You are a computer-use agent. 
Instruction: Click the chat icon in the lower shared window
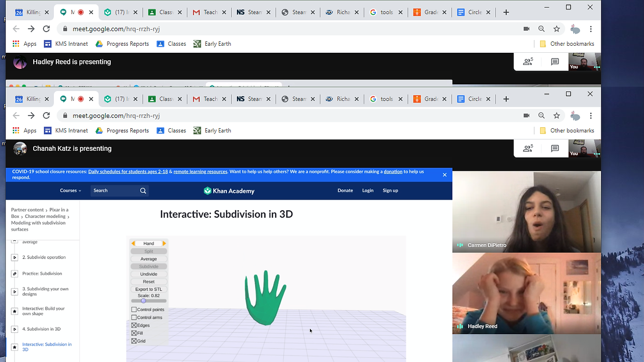[x=555, y=148]
